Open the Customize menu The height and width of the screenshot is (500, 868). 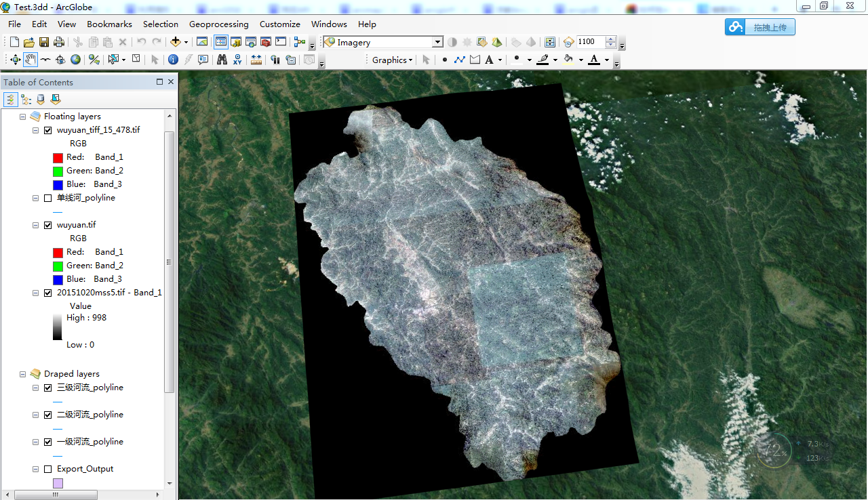[x=279, y=24]
